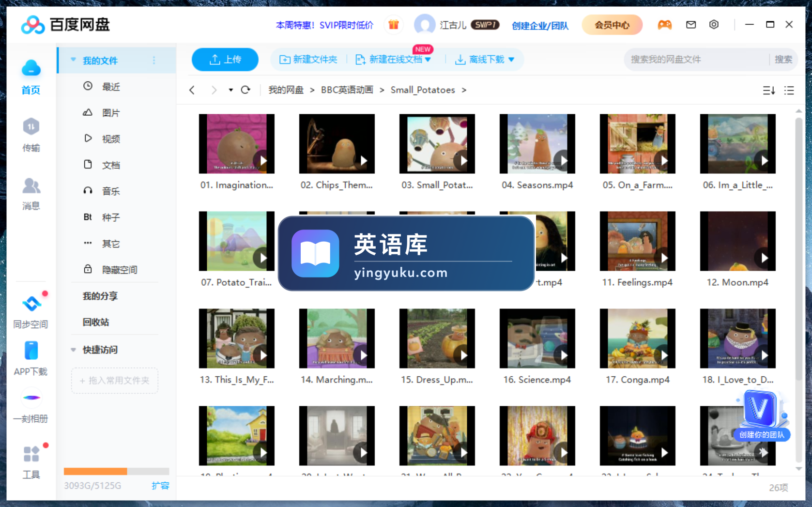Viewport: 812px width, 507px height.
Task: Click 拖入常用文件夹 drop area
Action: pyautogui.click(x=114, y=381)
